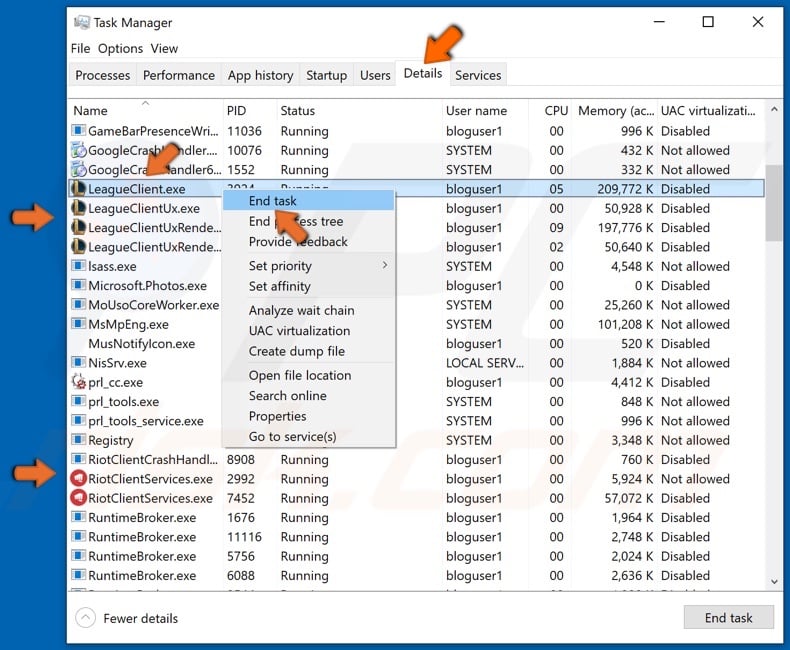The height and width of the screenshot is (650, 790).
Task: Click icon of RuntimeBroker.exe PID 1676
Action: 78,517
